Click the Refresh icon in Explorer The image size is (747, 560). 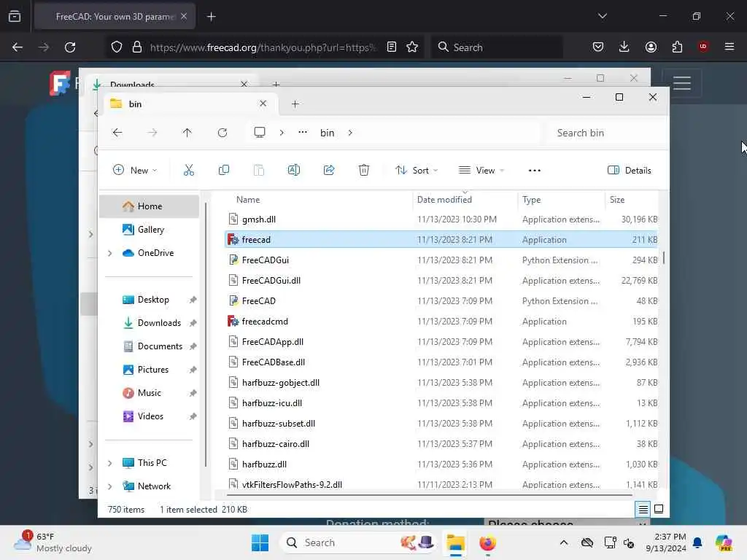222,133
